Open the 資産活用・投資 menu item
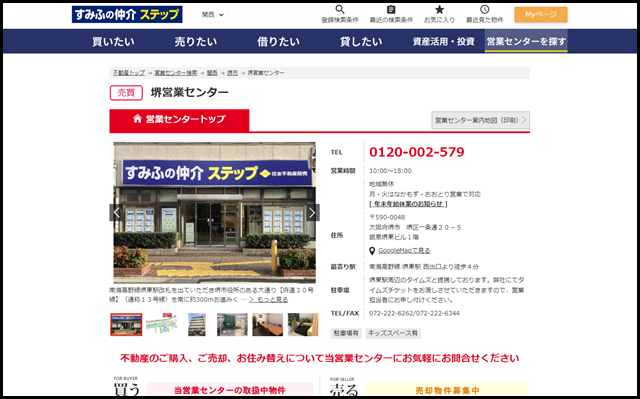 coord(444,41)
